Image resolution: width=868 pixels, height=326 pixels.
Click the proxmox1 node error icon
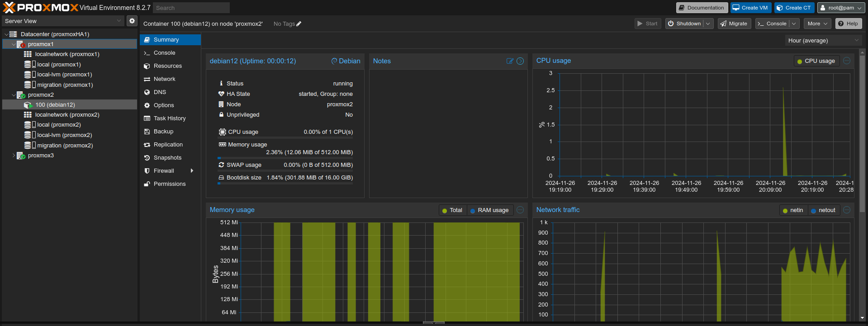21,44
